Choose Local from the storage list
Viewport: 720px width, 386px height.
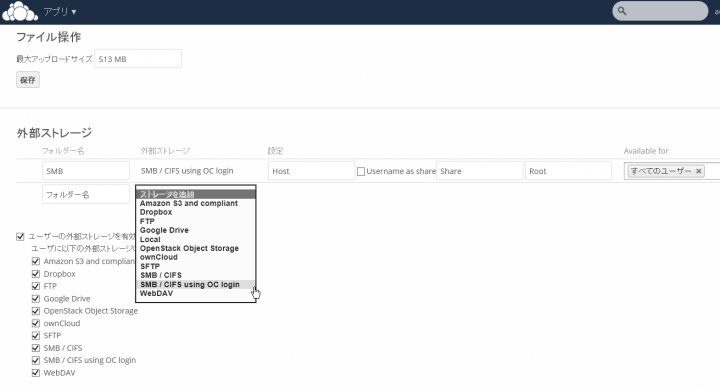(x=196, y=239)
